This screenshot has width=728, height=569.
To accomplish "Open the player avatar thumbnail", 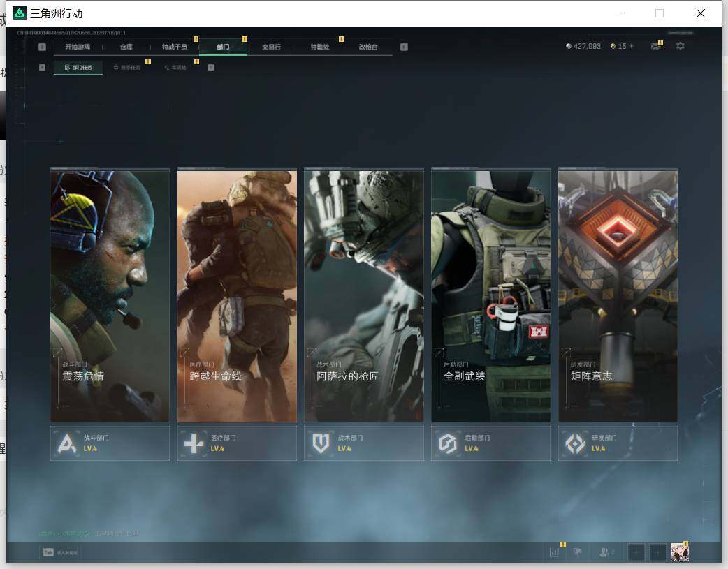I will (680, 552).
